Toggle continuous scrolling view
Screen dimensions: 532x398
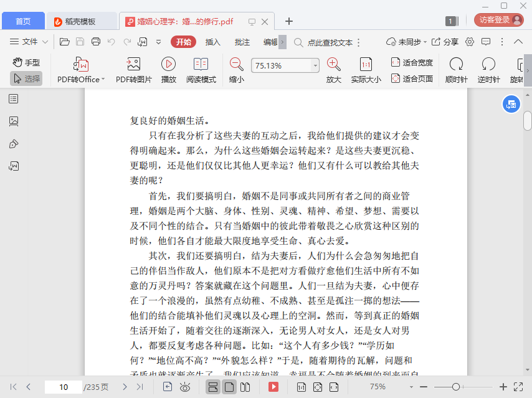tap(213, 387)
